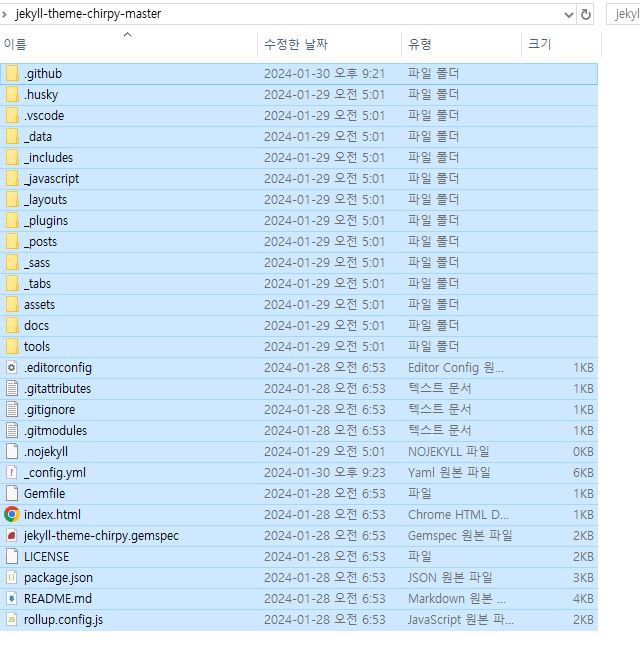Click the 'Yaml 원본 파일' type cell
Image resolution: width=640 pixels, height=645 pixels.
(x=449, y=472)
